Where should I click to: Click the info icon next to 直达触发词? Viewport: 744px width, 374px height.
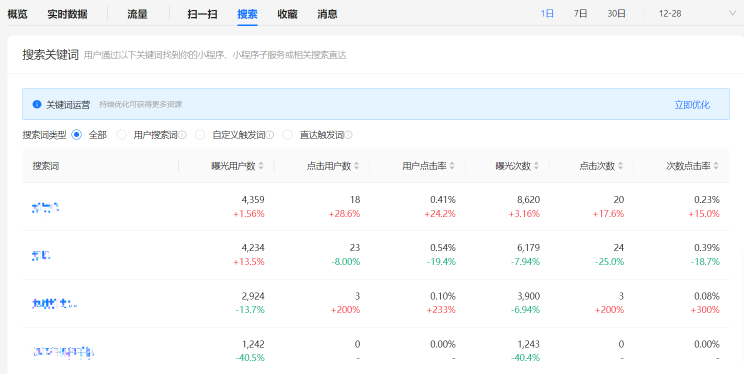pyautogui.click(x=348, y=135)
